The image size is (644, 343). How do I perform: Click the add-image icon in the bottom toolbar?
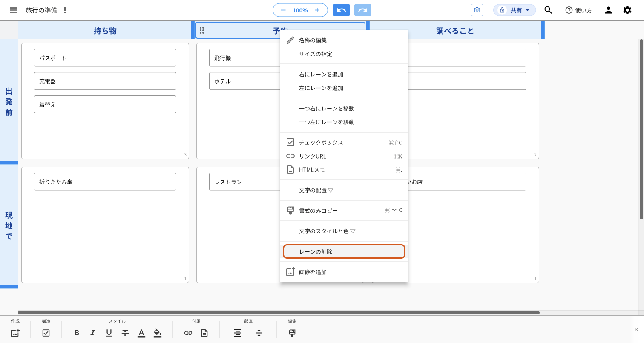15,333
